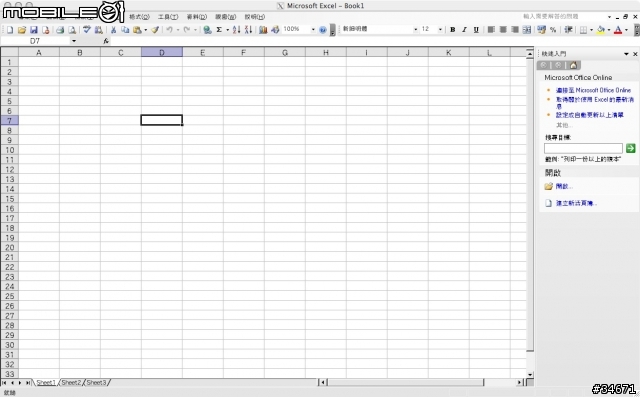Click the fx Insert Function button
Screen dimensions: 640x397
(106, 41)
